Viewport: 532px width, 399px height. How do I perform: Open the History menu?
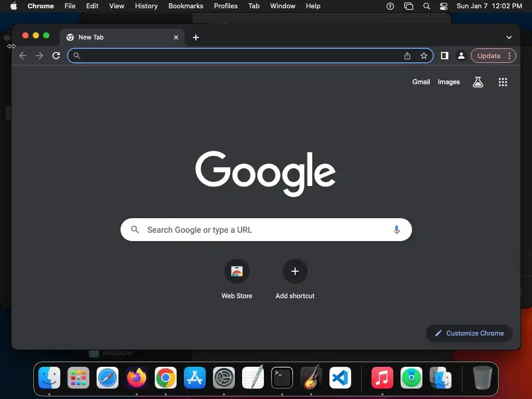pos(146,6)
